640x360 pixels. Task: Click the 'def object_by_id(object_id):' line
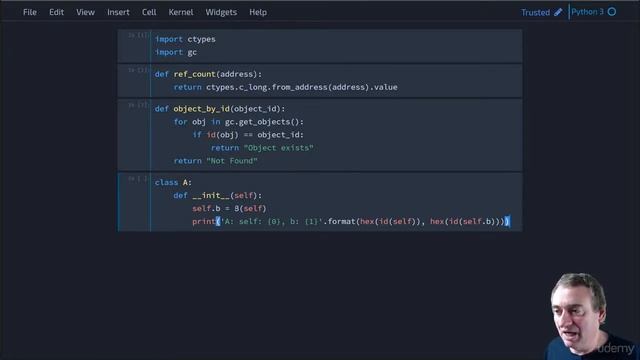[220, 109]
